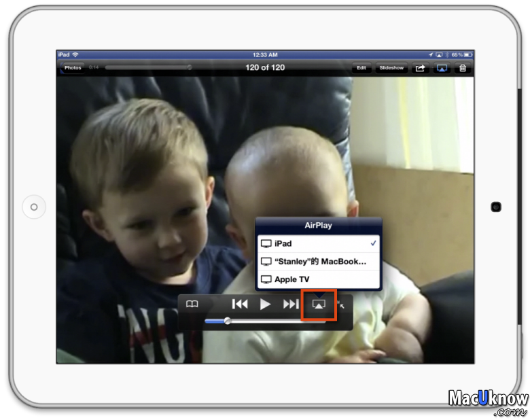Go back to Photos
Viewport: 530px width, 420px height.
tap(73, 68)
